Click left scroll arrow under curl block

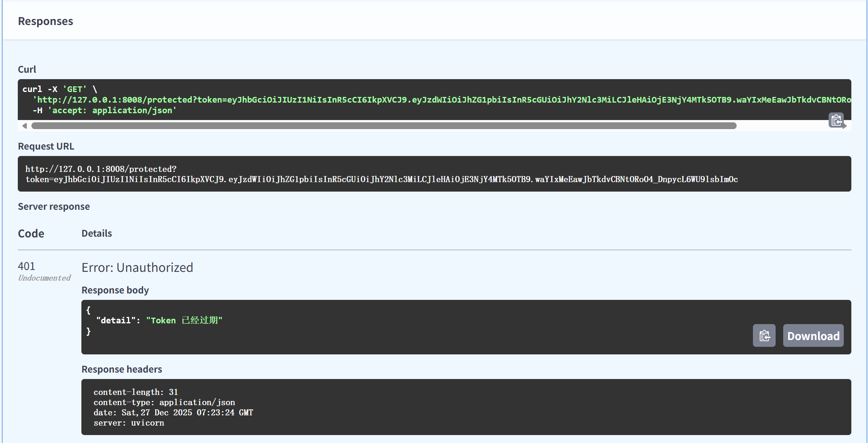[x=25, y=126]
